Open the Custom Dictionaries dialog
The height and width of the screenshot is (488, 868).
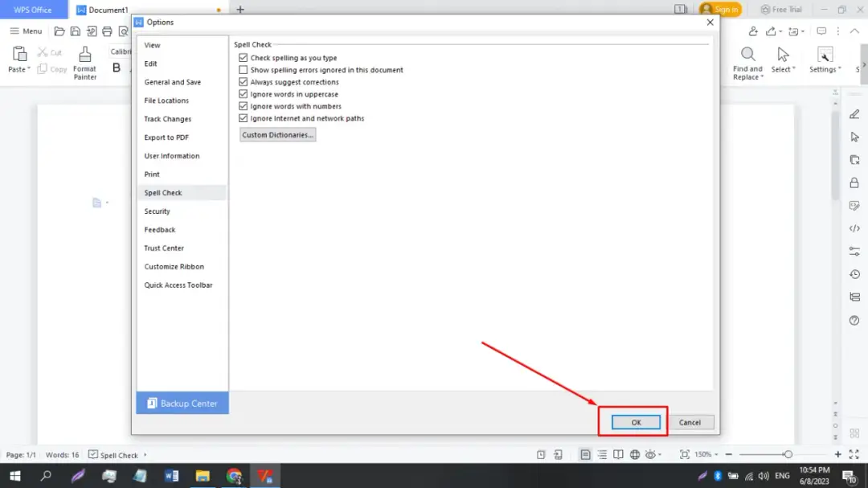[278, 135]
